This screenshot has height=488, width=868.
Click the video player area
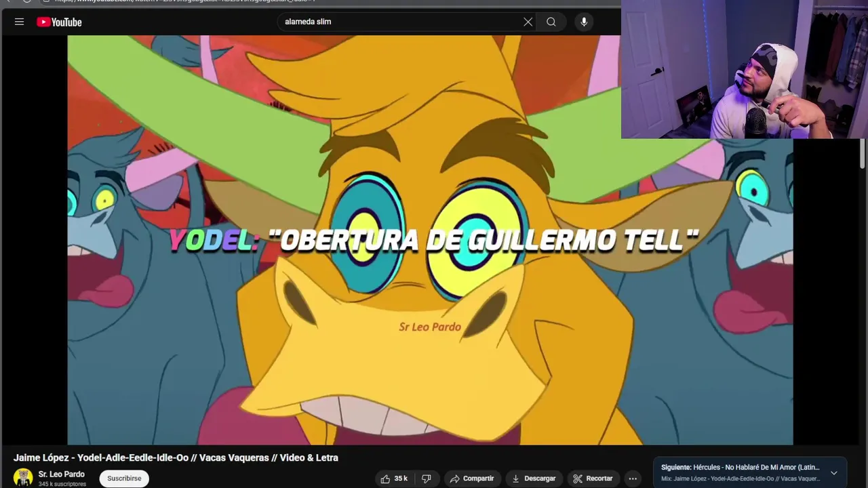coord(430,240)
